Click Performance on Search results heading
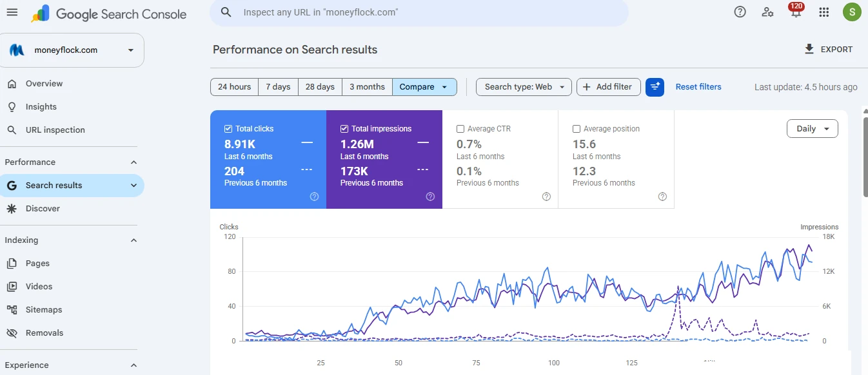This screenshot has height=375, width=868. point(295,50)
